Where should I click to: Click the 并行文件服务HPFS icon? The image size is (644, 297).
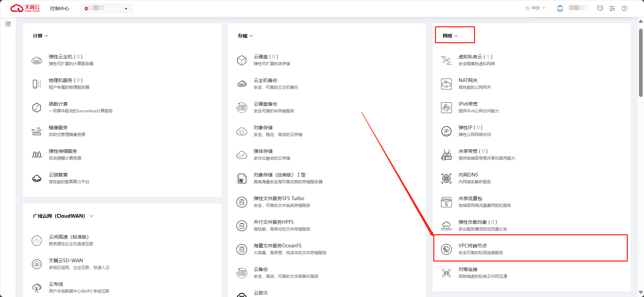click(242, 226)
